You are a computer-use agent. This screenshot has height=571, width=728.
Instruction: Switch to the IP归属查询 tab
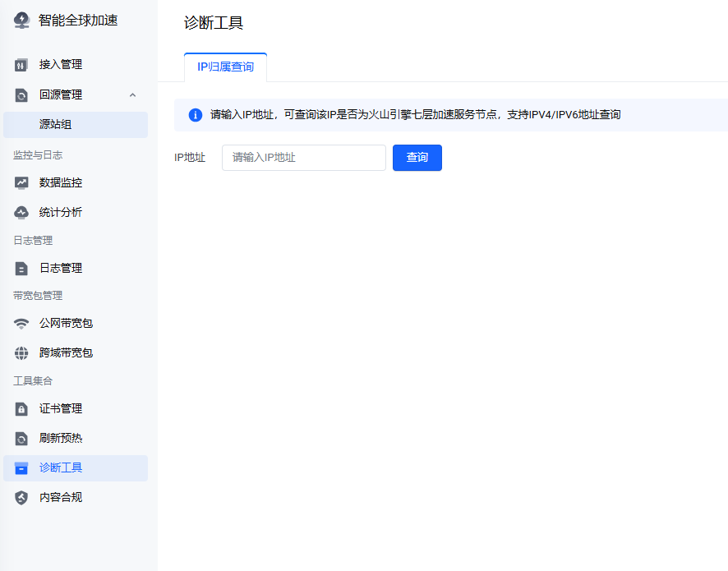point(225,67)
